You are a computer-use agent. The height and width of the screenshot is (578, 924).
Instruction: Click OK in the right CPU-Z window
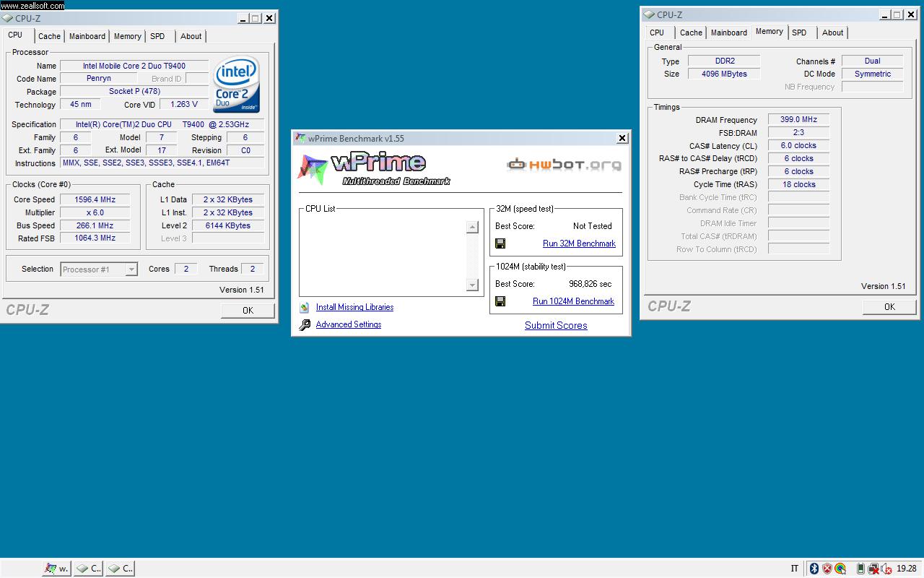click(889, 306)
